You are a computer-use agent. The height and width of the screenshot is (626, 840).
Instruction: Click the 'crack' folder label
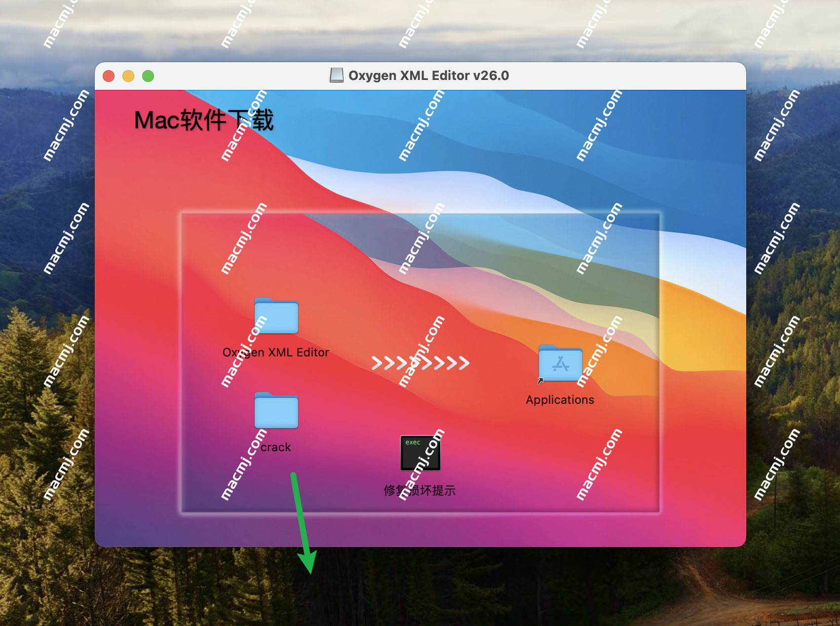pos(275,447)
